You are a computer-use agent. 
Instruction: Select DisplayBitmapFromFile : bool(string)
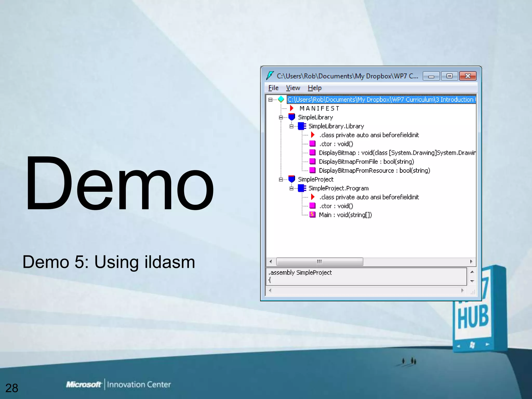pos(366,162)
